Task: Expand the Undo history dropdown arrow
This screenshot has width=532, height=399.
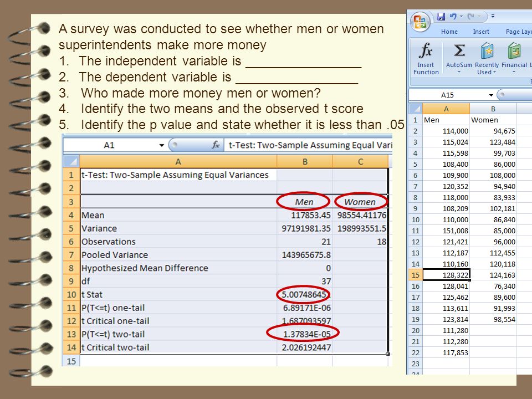Action: point(462,16)
